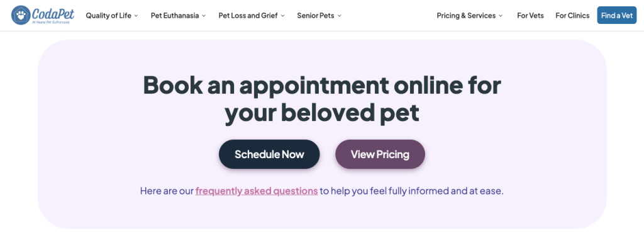Screen dimensions: 644x245
Task: Click the Book an appointment online heading
Action: (x=322, y=99)
